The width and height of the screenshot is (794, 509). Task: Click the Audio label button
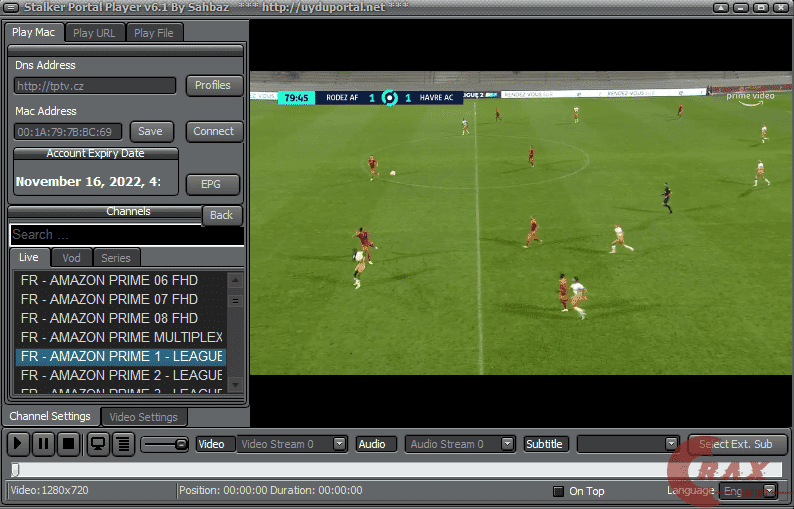click(376, 444)
